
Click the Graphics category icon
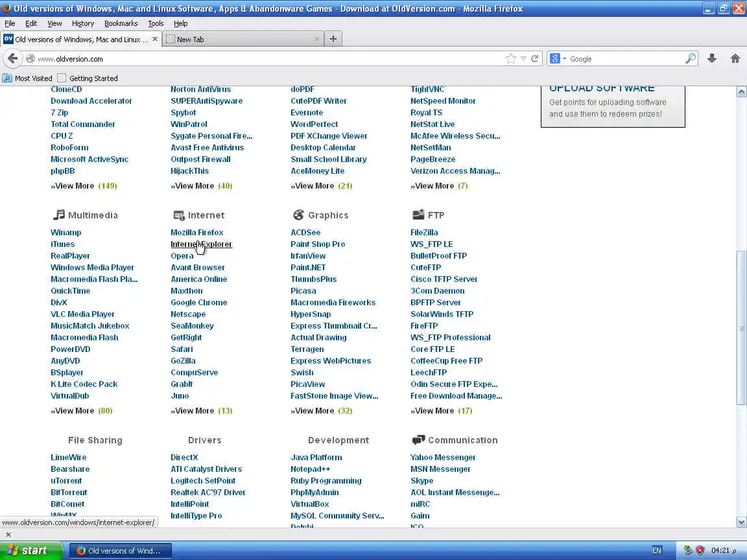click(x=298, y=215)
